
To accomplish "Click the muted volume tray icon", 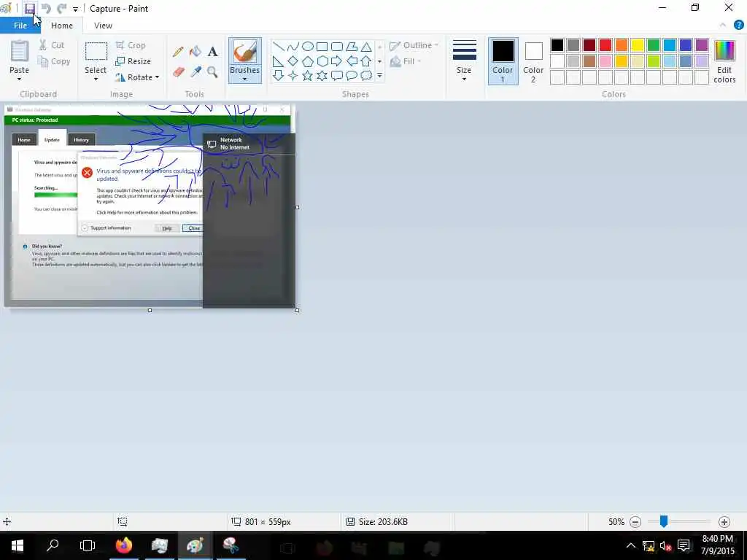I will [x=665, y=545].
